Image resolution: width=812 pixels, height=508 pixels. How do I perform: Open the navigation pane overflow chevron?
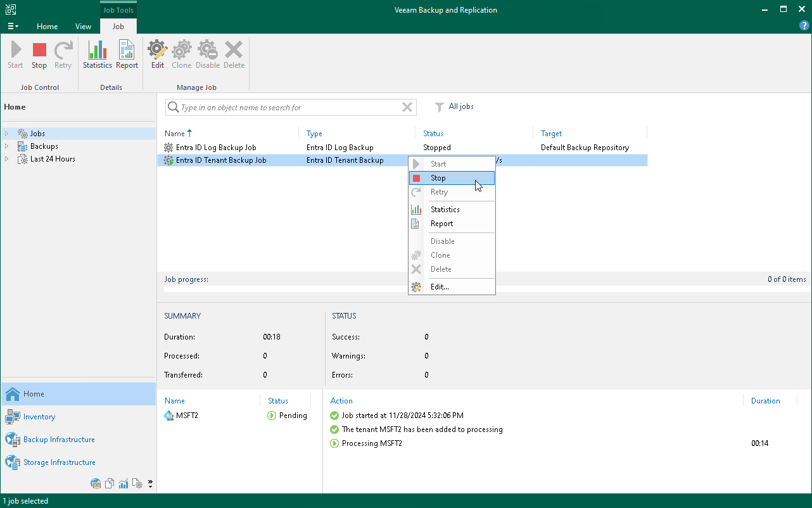(x=150, y=484)
